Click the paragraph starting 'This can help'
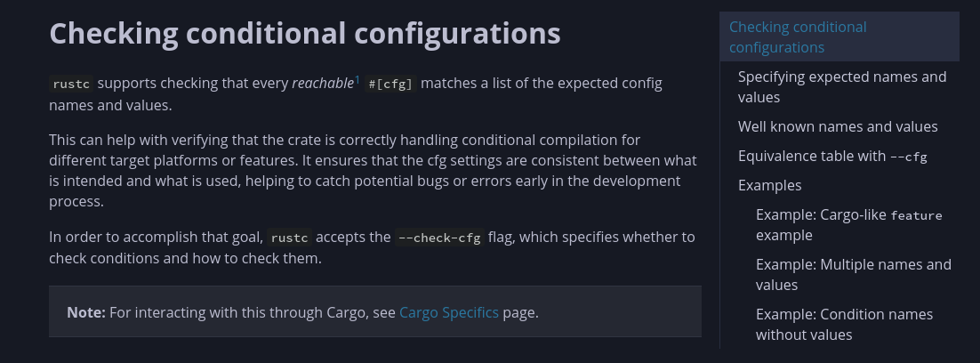Image resolution: width=980 pixels, height=363 pixels. (x=373, y=170)
